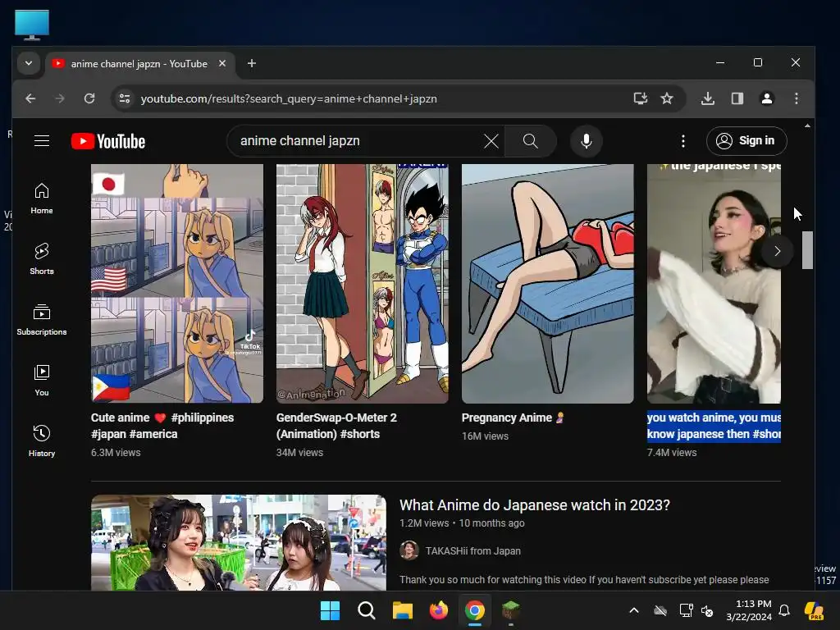Screen dimensions: 840x630
Task: Click the muted volume tray icon
Action: 707,610
